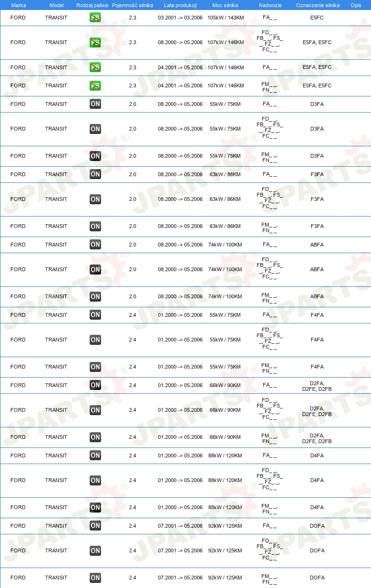Image resolution: width=371 pixels, height=588 pixels.
Task: Click the ON icon in the D3FA FD__, FB__ row
Action: tap(95, 129)
